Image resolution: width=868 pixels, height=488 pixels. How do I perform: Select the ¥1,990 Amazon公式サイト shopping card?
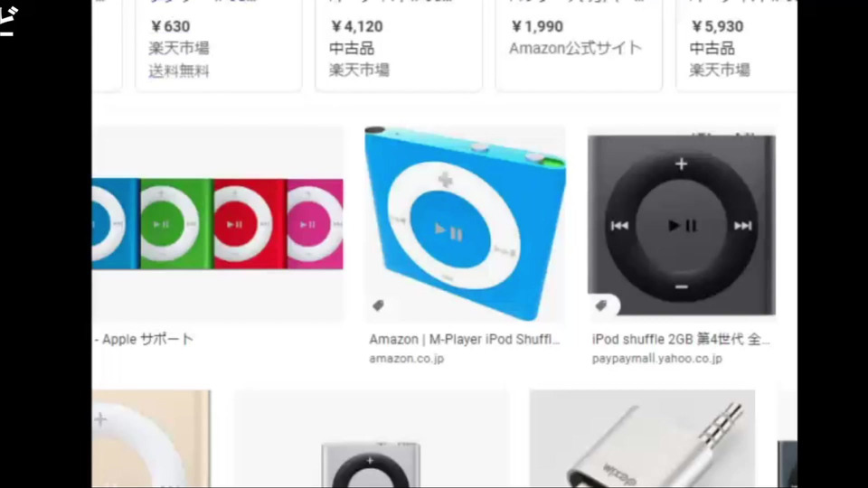coord(579,45)
